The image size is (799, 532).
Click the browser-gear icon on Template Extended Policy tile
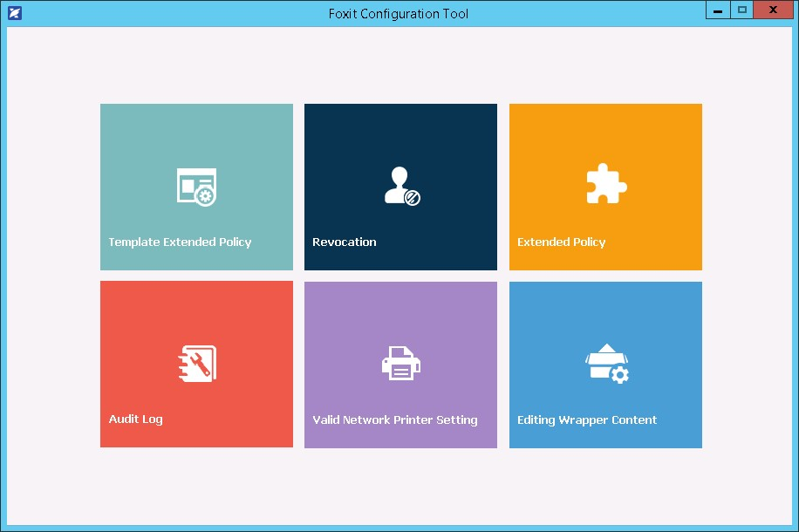[x=196, y=186]
